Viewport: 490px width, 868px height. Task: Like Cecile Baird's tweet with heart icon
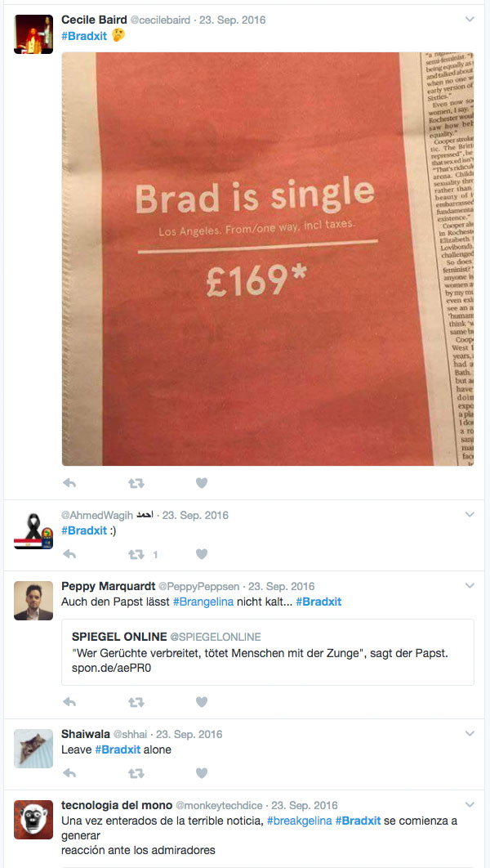click(x=202, y=483)
